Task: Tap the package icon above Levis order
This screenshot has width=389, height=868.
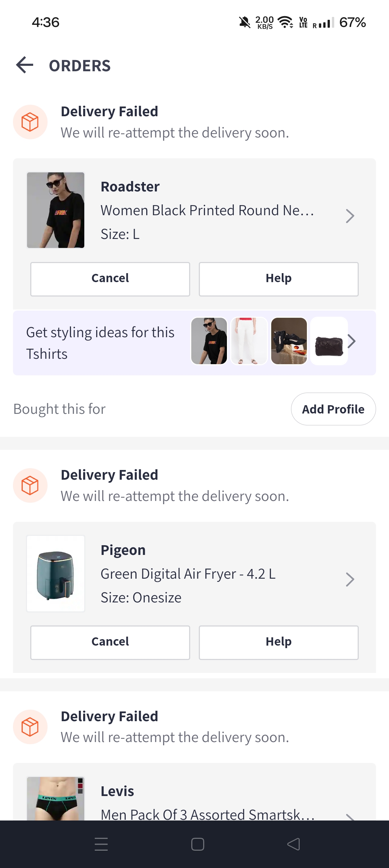Action: [x=30, y=727]
